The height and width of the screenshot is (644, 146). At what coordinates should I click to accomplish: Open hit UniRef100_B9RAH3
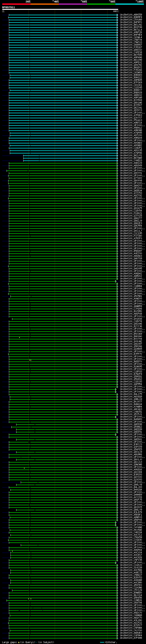(131, 75)
